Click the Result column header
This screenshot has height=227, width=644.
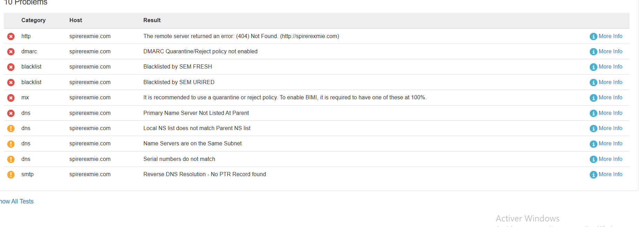click(152, 20)
